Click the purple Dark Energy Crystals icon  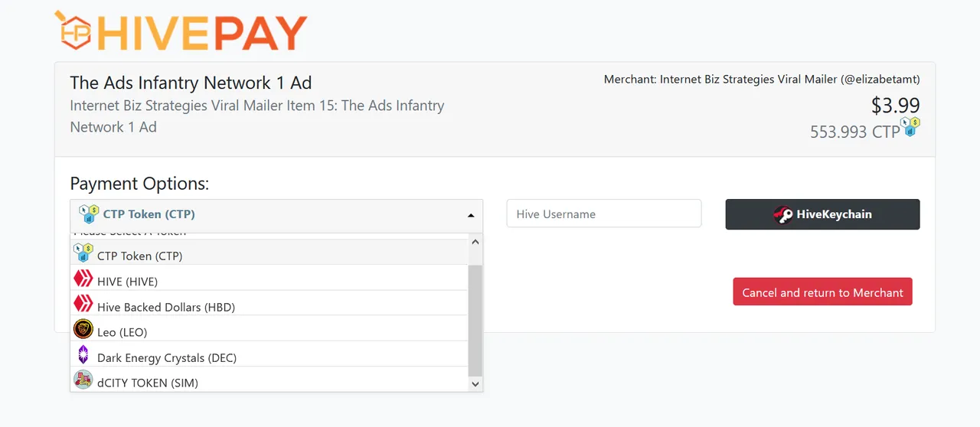click(x=83, y=354)
